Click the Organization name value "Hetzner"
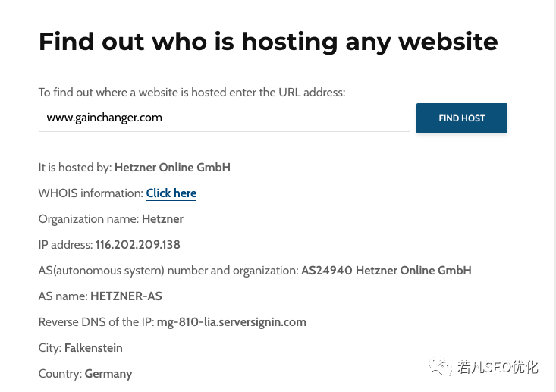Screen dimensions: 556x392 coord(162,219)
